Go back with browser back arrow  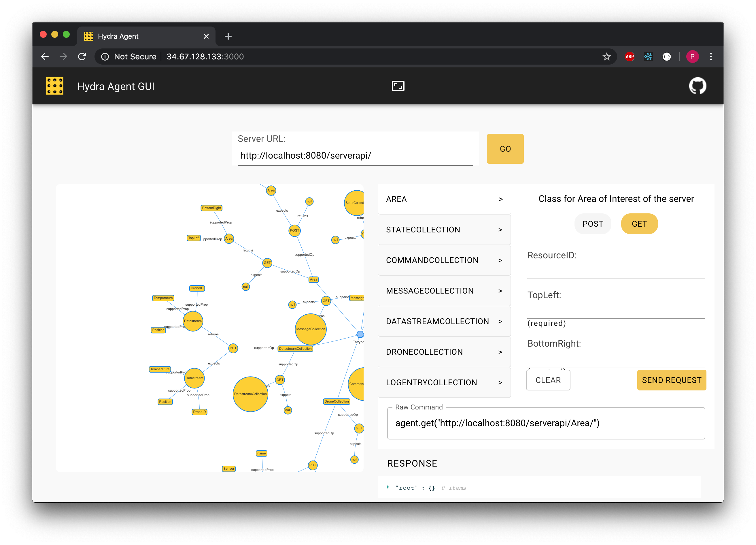point(45,57)
